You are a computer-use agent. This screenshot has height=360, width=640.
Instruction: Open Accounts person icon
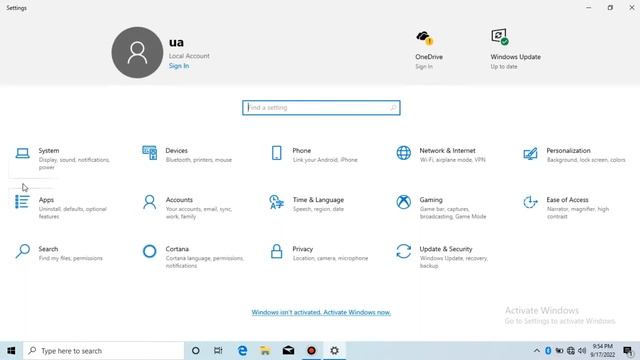[149, 202]
